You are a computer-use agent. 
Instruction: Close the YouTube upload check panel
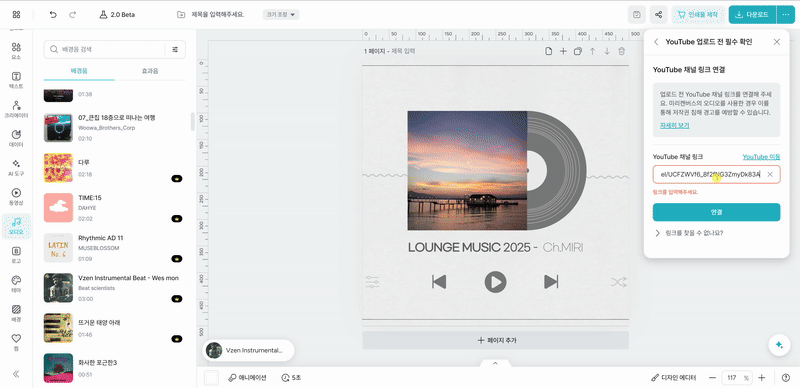click(x=777, y=42)
